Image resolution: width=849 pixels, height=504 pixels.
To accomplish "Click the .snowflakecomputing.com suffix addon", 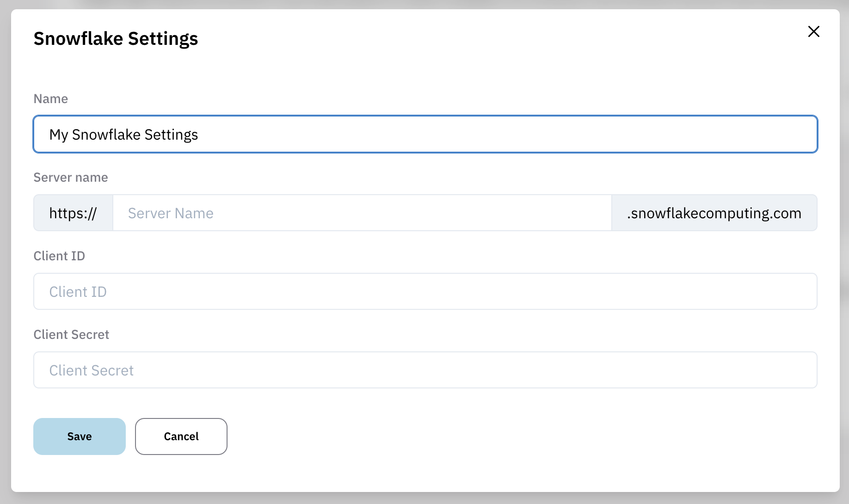I will [x=714, y=213].
